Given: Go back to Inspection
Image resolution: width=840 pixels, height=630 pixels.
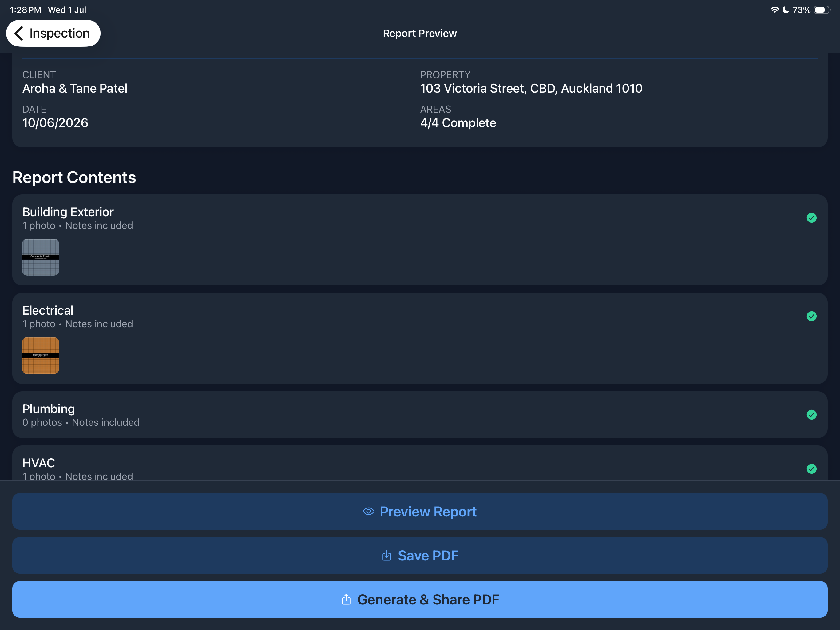Looking at the screenshot, I should click(53, 34).
